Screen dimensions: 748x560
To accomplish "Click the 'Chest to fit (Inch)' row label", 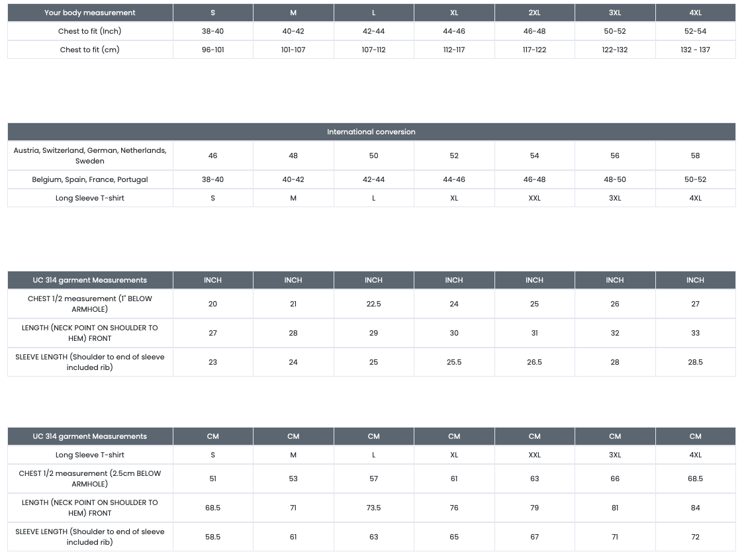I will pyautogui.click(x=90, y=31).
